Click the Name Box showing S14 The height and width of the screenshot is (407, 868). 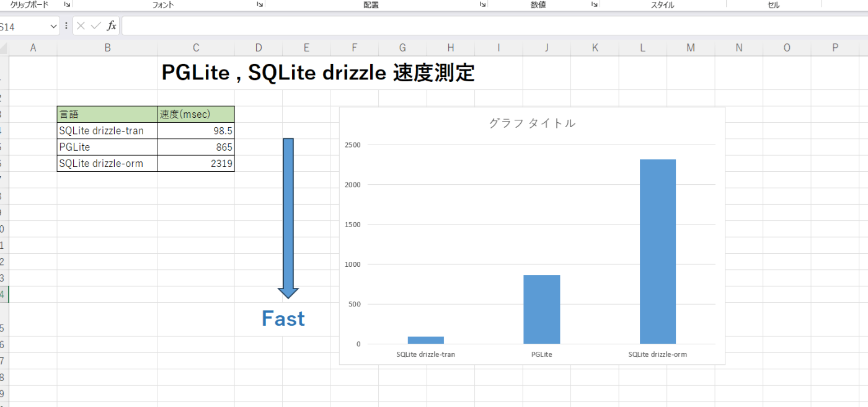(x=24, y=27)
